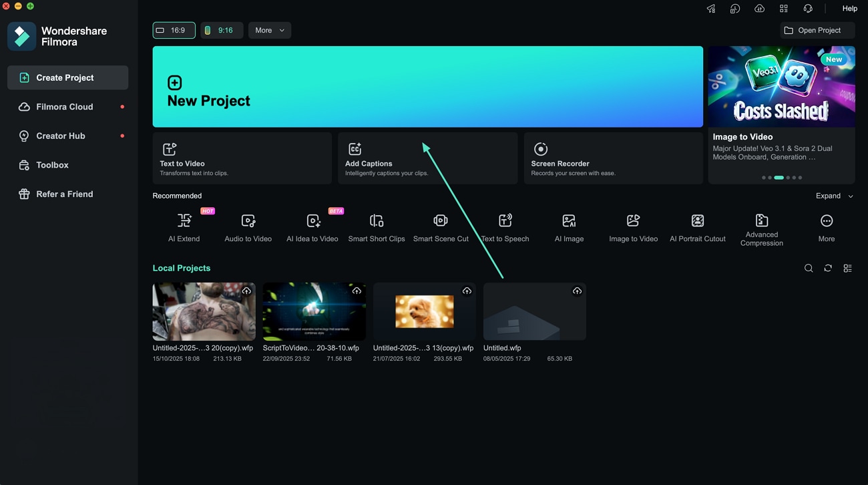Image resolution: width=868 pixels, height=485 pixels.
Task: Launch the AI Portrait Cutout tool
Action: [x=698, y=228]
